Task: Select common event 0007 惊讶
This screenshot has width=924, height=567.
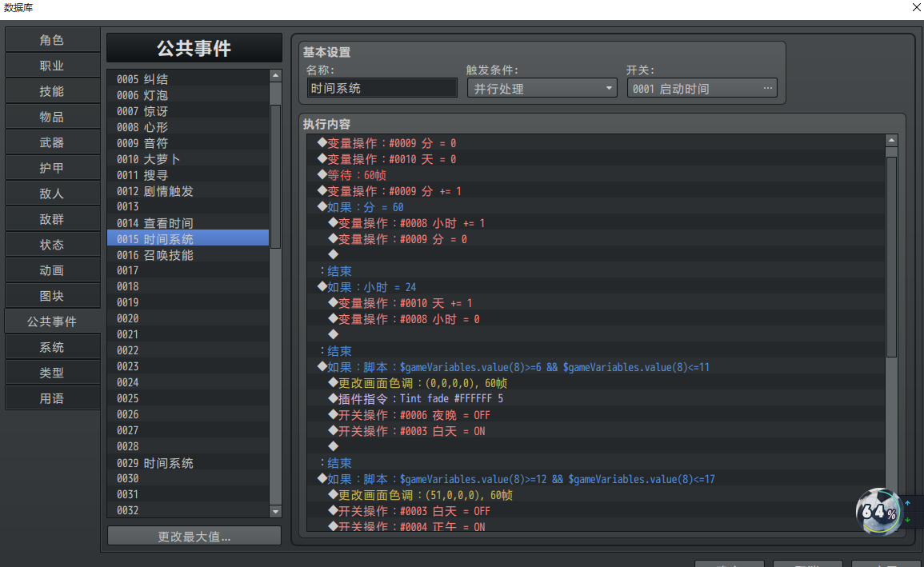Action: [x=188, y=111]
